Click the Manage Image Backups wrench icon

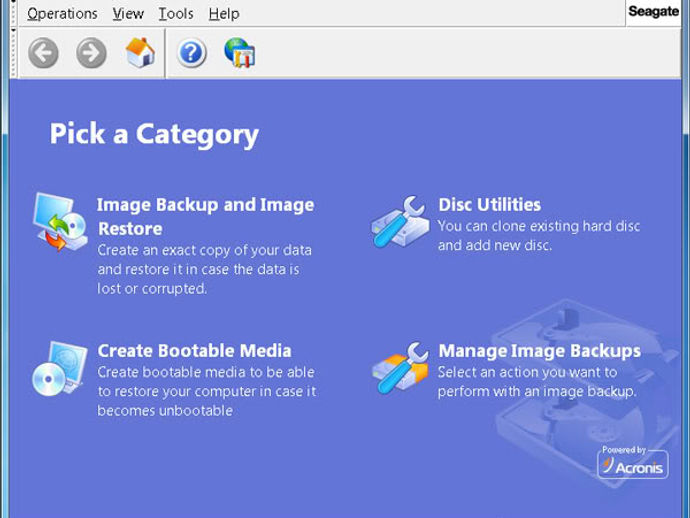coord(400,368)
